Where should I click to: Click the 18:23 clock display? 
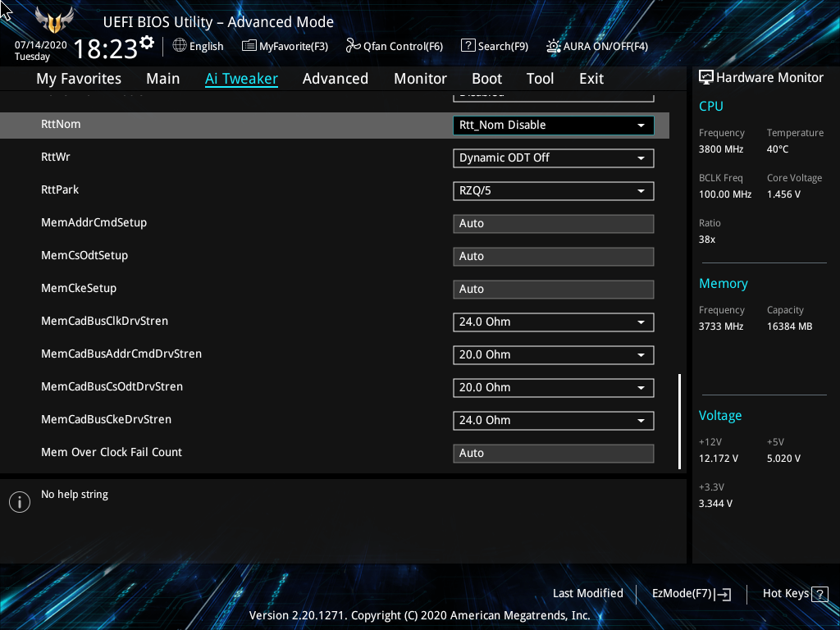(x=106, y=48)
